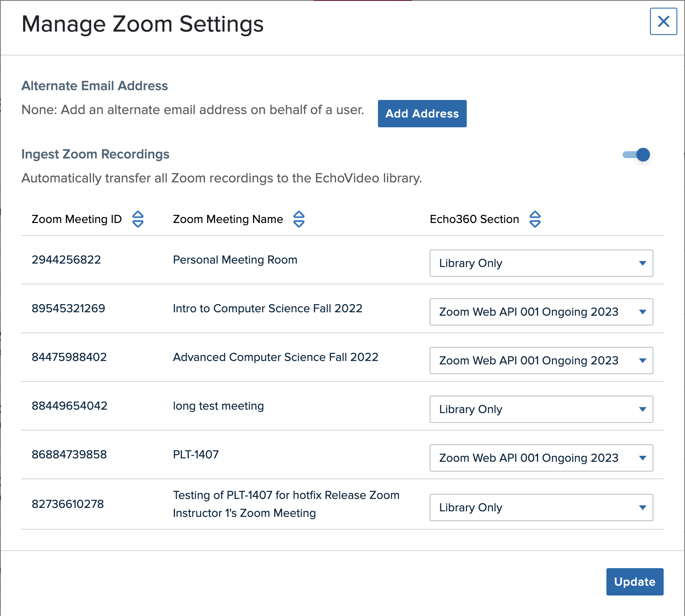Click Alternate Email Address heading
685x616 pixels.
95,86
